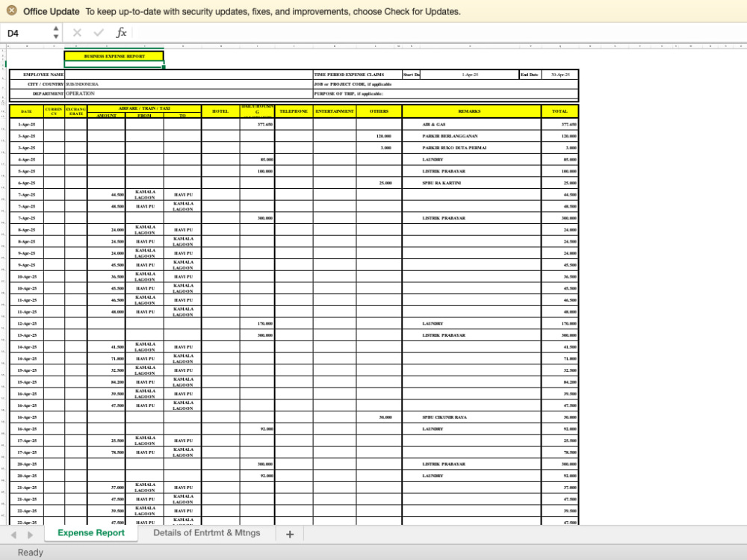The width and height of the screenshot is (747, 560).
Task: Select TIME PERIOD EXPENSE CLAIMS cell
Action: 357,75
